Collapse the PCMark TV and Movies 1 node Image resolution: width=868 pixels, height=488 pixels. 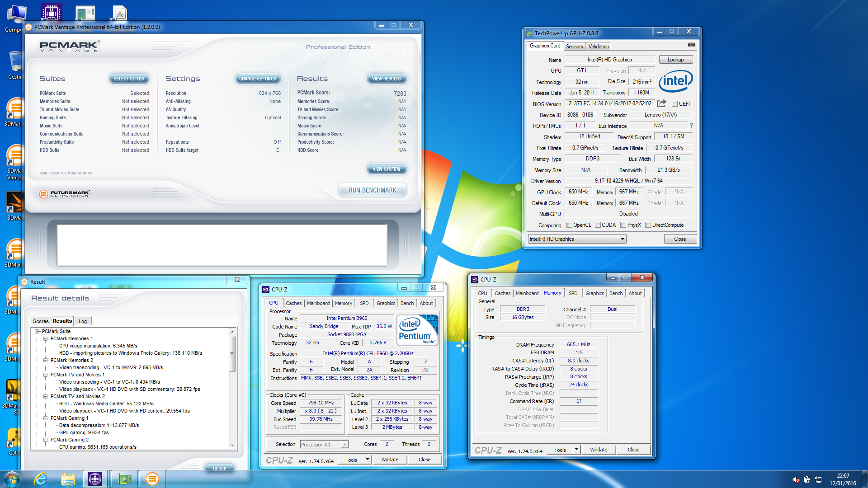pos(45,375)
